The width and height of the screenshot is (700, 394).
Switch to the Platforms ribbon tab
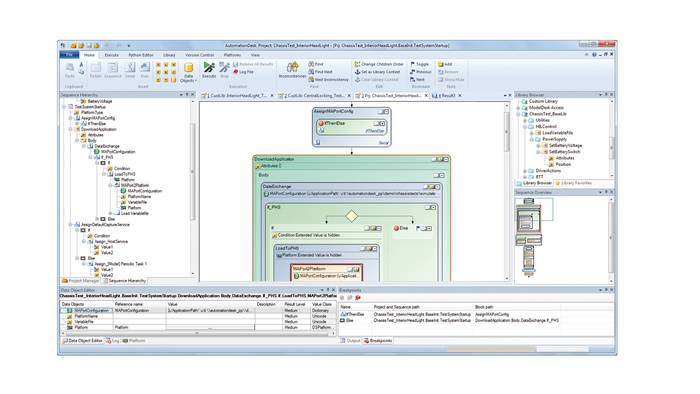pos(232,55)
